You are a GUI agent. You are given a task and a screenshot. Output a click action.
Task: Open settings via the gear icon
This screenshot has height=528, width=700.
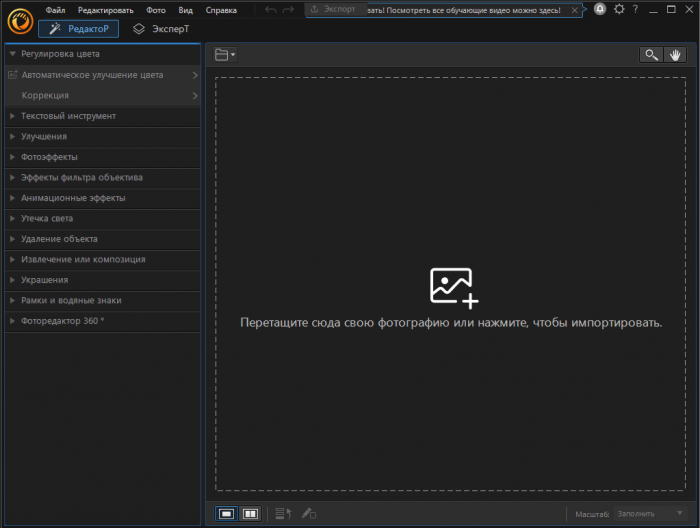tap(619, 9)
